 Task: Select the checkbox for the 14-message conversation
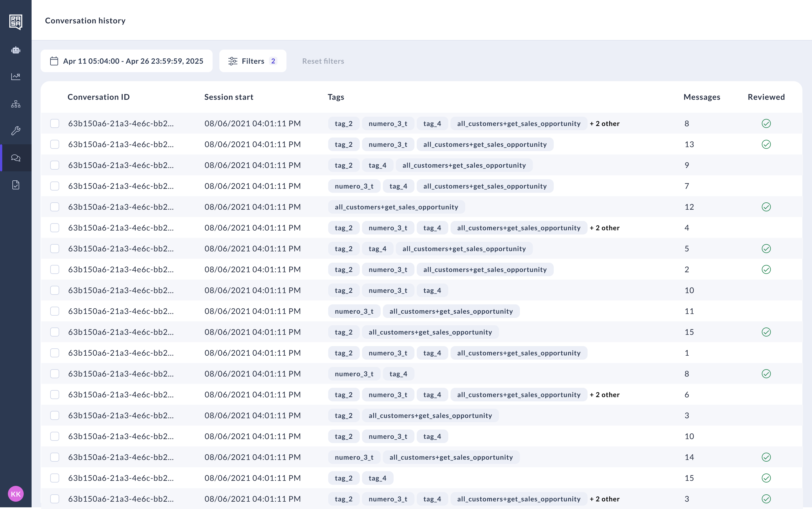[x=55, y=457]
